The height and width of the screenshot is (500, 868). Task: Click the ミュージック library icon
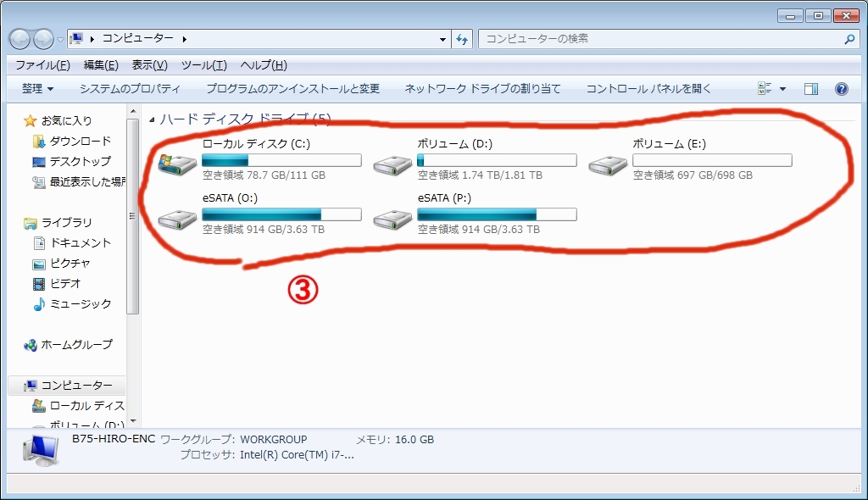(39, 304)
